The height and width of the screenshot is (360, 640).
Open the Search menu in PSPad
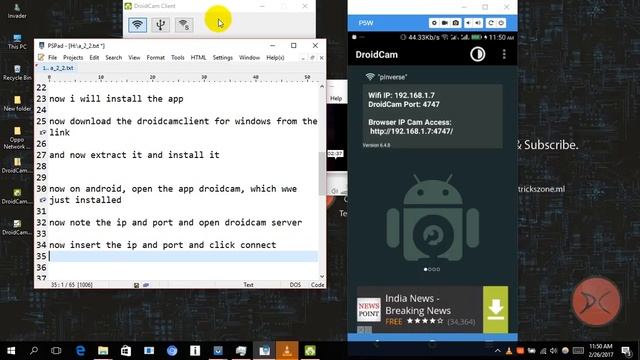point(113,58)
